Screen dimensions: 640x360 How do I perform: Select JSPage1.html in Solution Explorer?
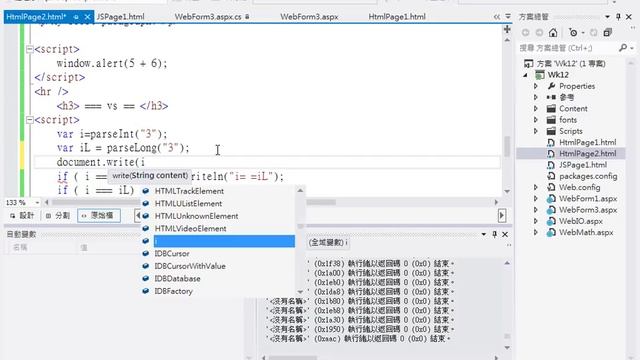coord(583,165)
